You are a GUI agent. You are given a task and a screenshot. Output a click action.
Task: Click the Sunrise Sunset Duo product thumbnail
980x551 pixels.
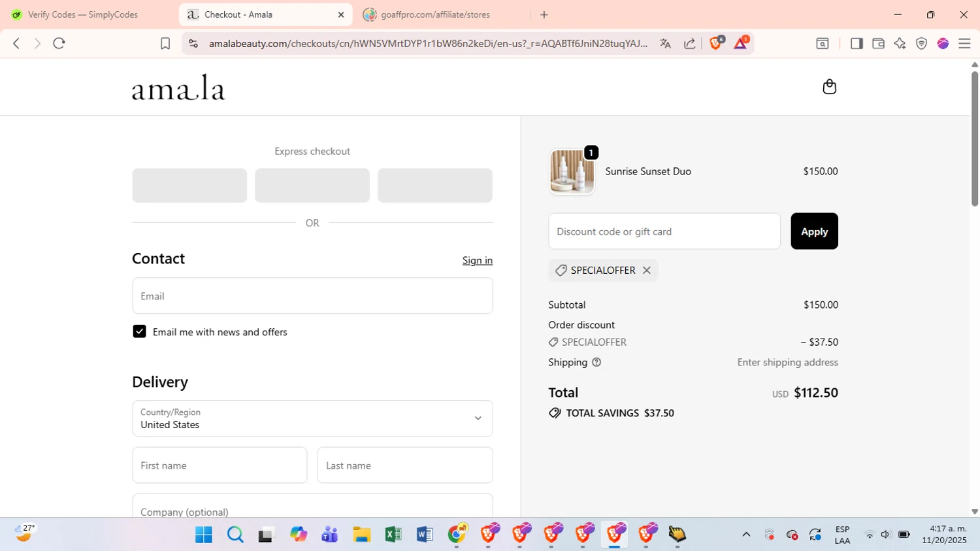[x=572, y=171]
